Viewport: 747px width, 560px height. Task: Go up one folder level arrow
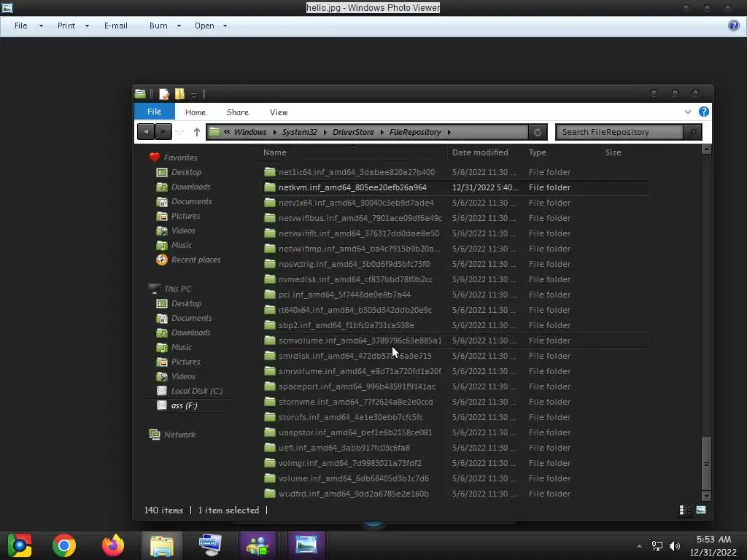pyautogui.click(x=197, y=132)
